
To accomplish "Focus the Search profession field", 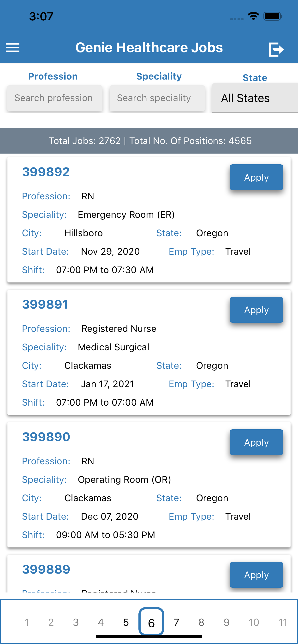I will point(55,98).
